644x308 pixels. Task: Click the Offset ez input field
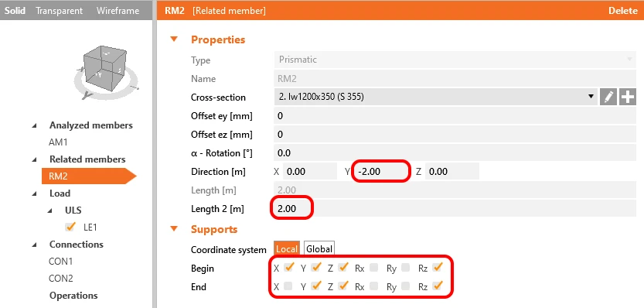[x=455, y=135]
